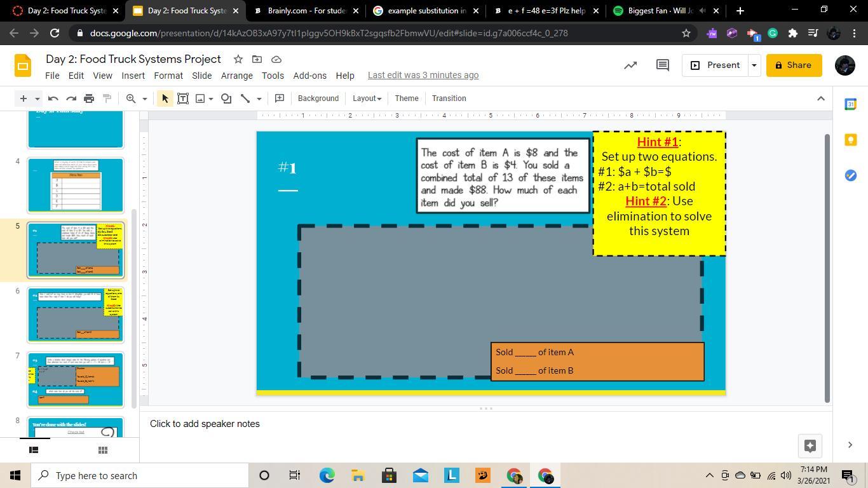
Task: Open 'Last edit was 3 minutes ago' link
Action: point(423,75)
